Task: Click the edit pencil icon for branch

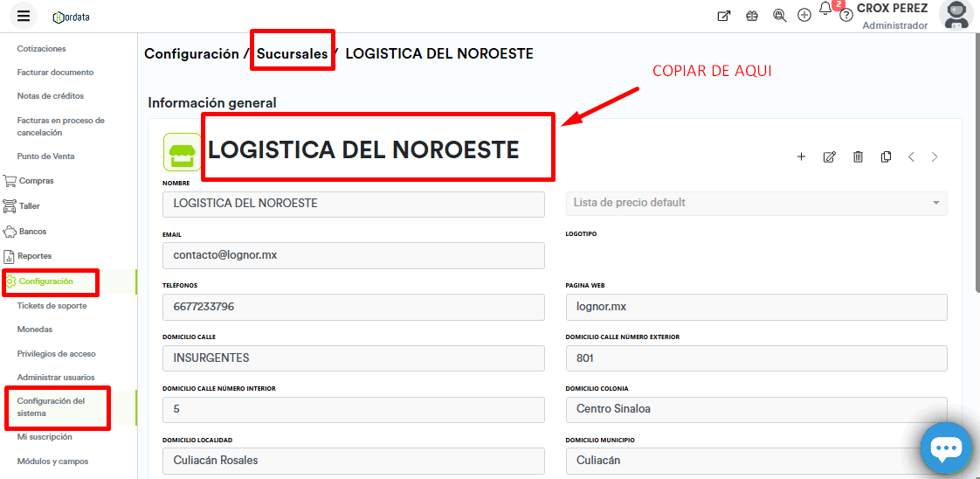Action: tap(829, 157)
